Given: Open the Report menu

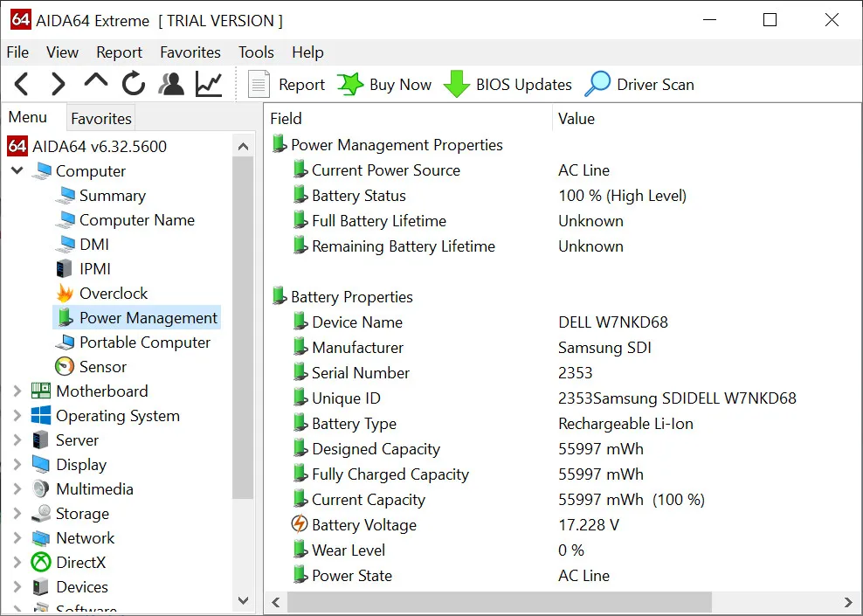Looking at the screenshot, I should pyautogui.click(x=119, y=52).
